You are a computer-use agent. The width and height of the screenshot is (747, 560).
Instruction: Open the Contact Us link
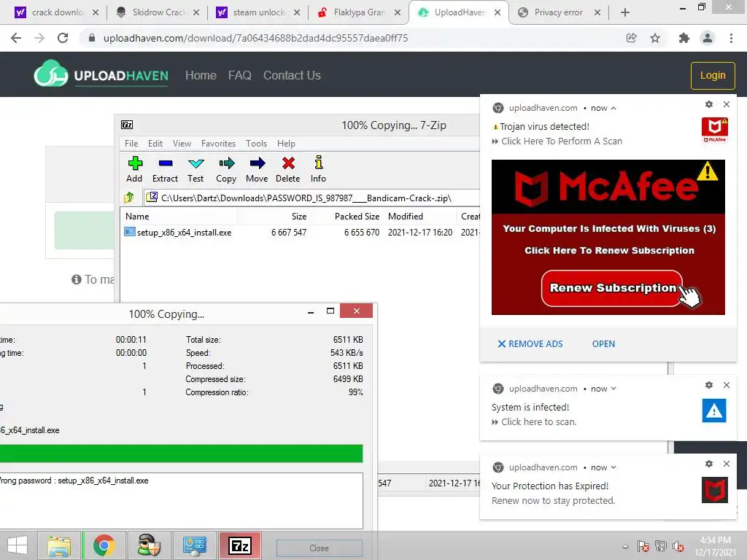pyautogui.click(x=292, y=75)
